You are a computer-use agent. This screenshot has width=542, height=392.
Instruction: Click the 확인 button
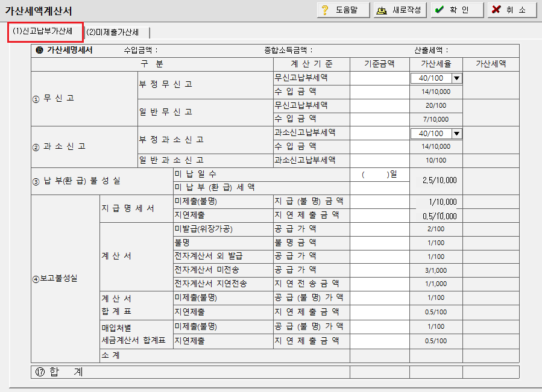point(457,10)
